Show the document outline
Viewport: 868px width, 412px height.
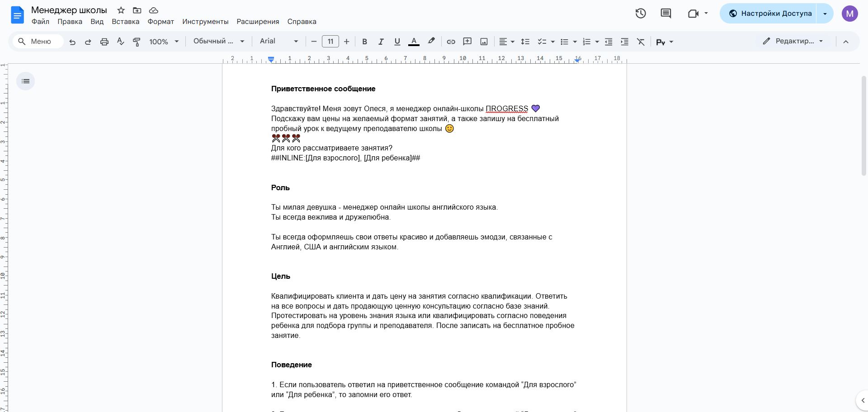point(25,81)
